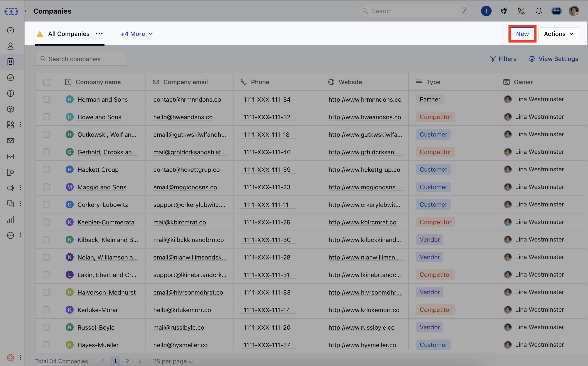The image size is (588, 366).
Task: Open Products cube icon in sidebar
Action: [10, 109]
